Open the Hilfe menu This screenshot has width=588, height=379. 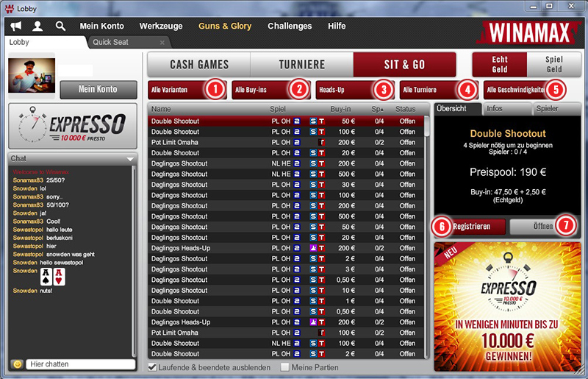tap(337, 26)
